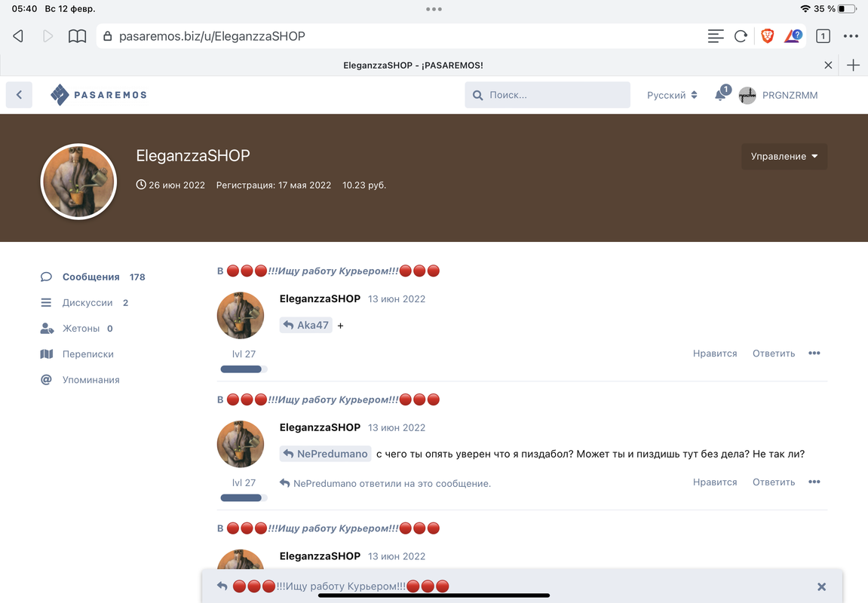Go back using forum chevron button
Screen dimensions: 868x603
pos(20,95)
